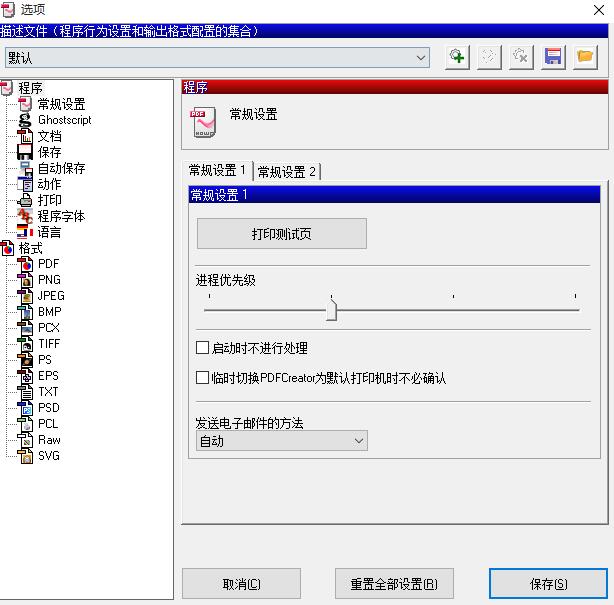
Task: Click the PDF format icon in the tree
Action: click(25, 264)
